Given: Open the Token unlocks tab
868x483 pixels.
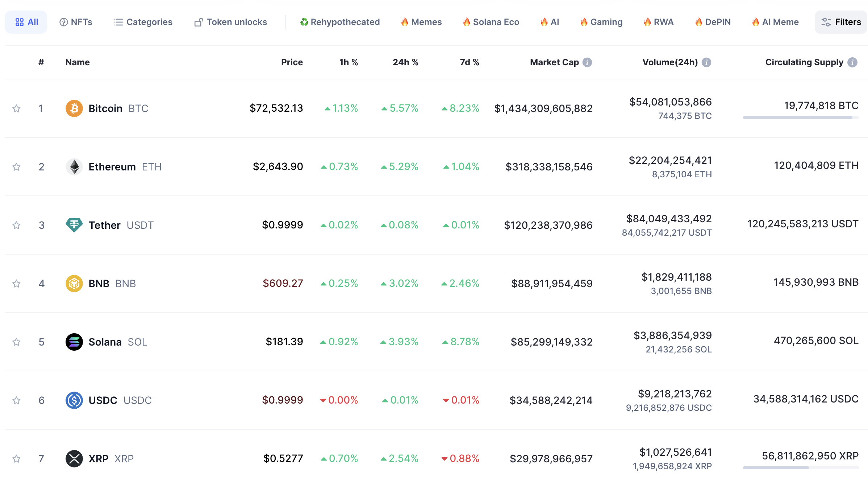Looking at the screenshot, I should pyautogui.click(x=231, y=22).
